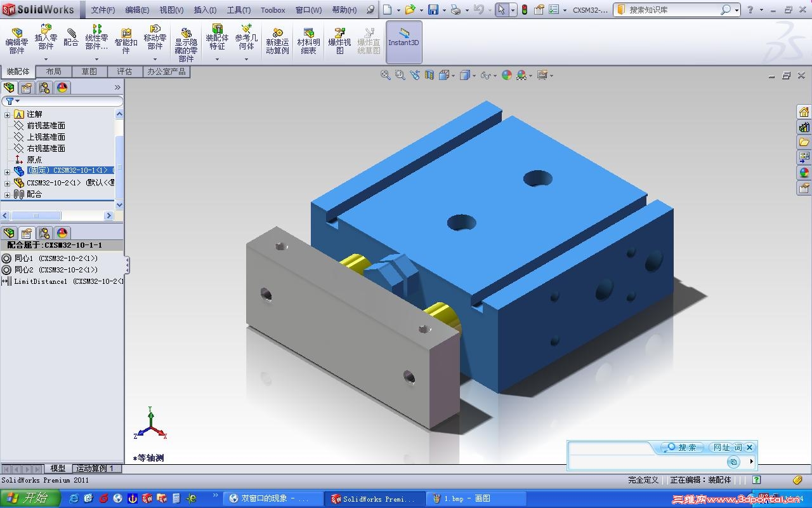Open the 文件(F) menu

tap(103, 10)
